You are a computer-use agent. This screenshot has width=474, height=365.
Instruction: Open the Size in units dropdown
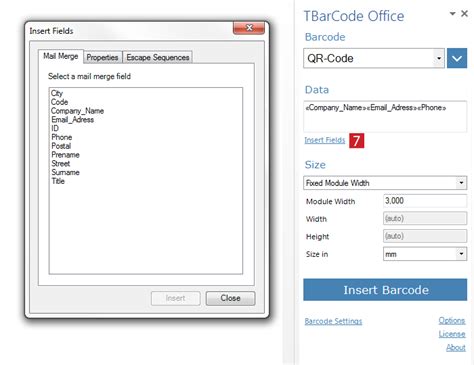point(461,254)
